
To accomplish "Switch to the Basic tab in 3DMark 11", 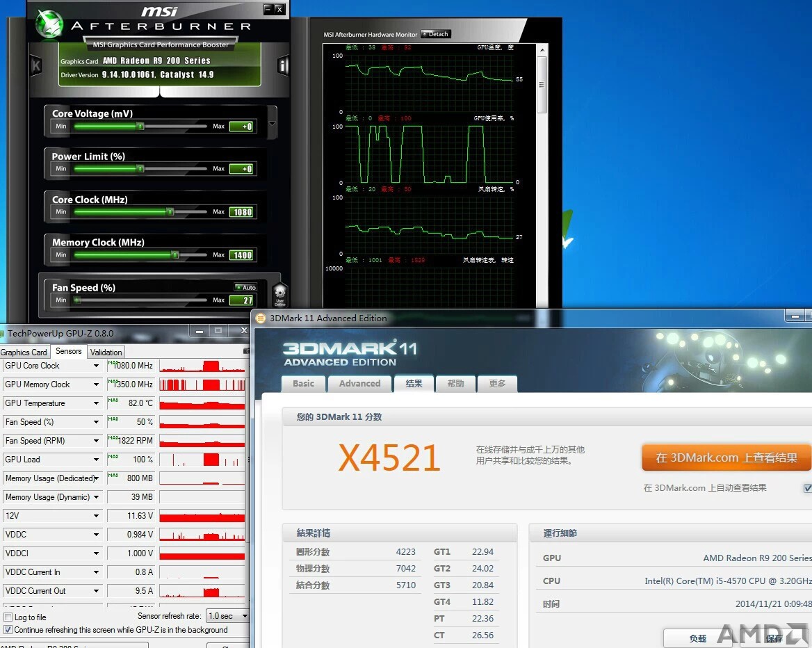I will 304,384.
